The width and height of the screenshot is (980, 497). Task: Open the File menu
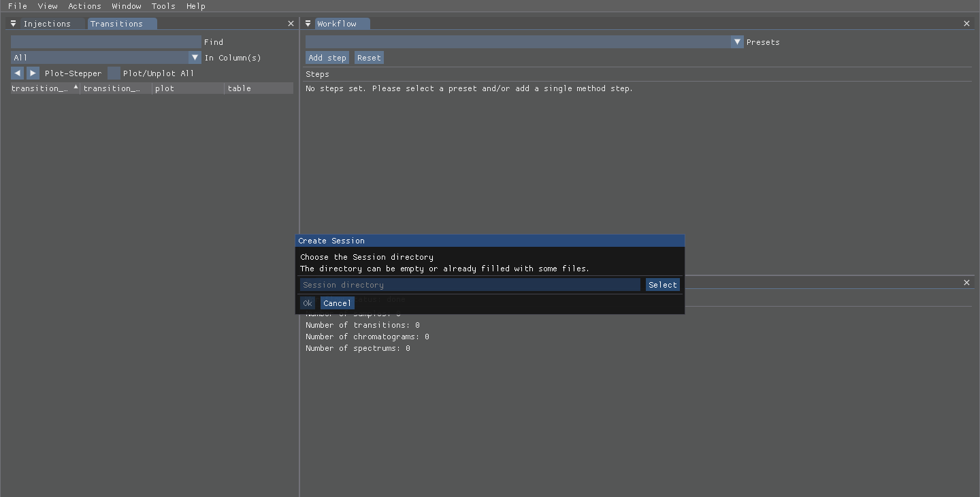coord(18,6)
